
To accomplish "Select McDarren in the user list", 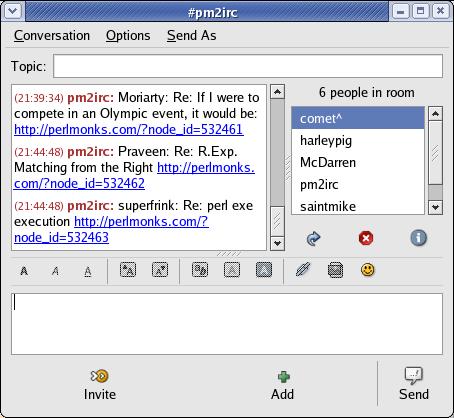I will pyautogui.click(x=358, y=162).
